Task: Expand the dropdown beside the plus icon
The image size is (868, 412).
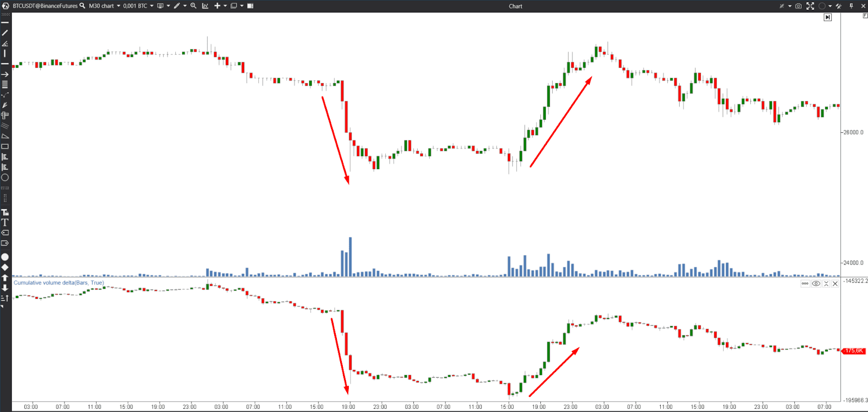Action: pyautogui.click(x=225, y=6)
